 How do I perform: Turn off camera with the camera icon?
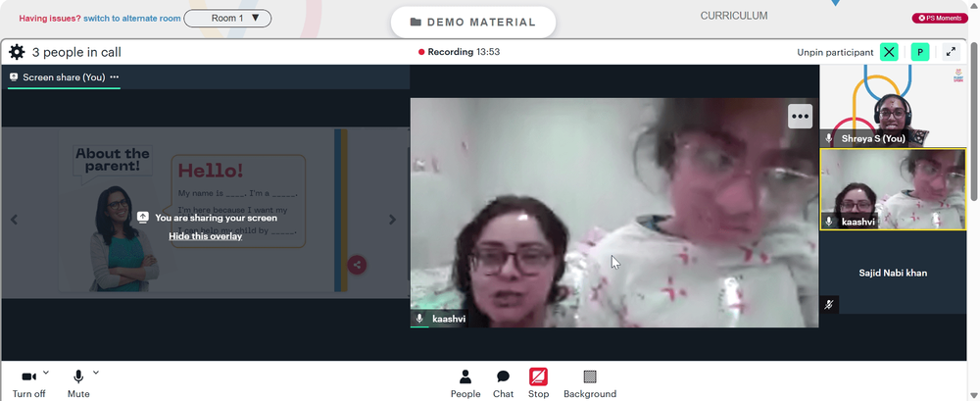pyautogui.click(x=28, y=376)
